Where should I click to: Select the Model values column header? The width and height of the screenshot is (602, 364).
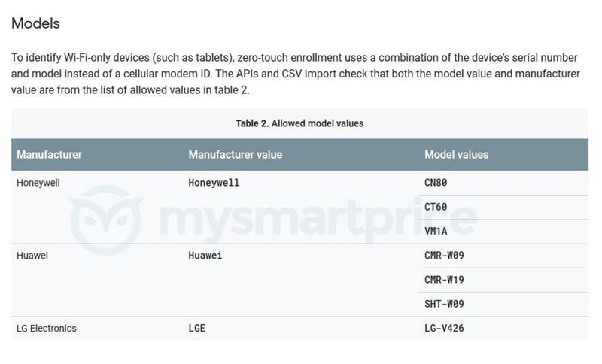pos(456,155)
